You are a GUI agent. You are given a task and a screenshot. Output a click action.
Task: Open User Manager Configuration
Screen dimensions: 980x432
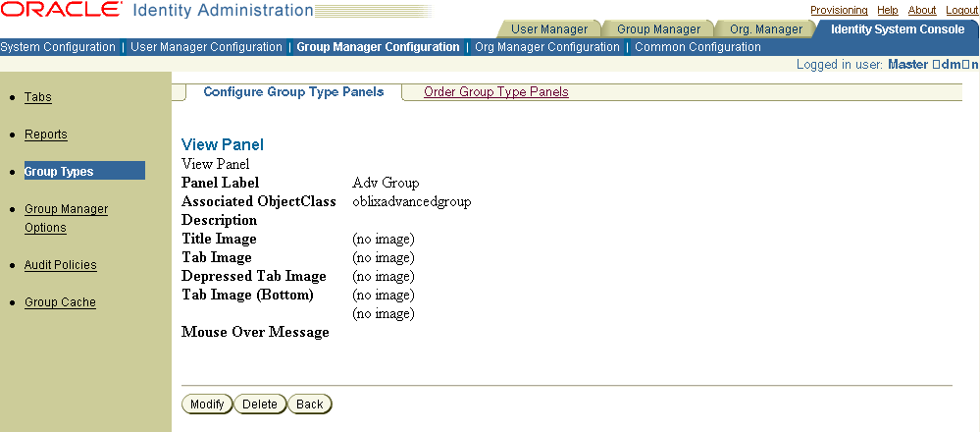[206, 47]
